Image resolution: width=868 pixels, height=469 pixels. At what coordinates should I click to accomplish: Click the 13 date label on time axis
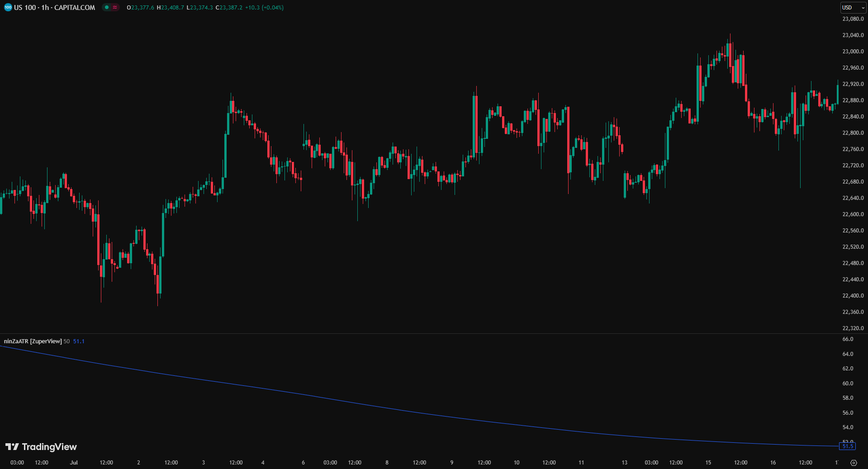624,463
